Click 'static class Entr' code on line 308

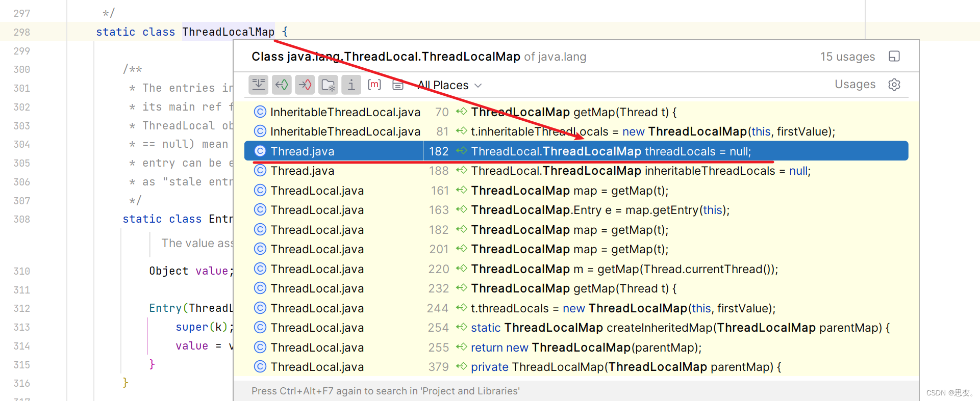pyautogui.click(x=178, y=219)
